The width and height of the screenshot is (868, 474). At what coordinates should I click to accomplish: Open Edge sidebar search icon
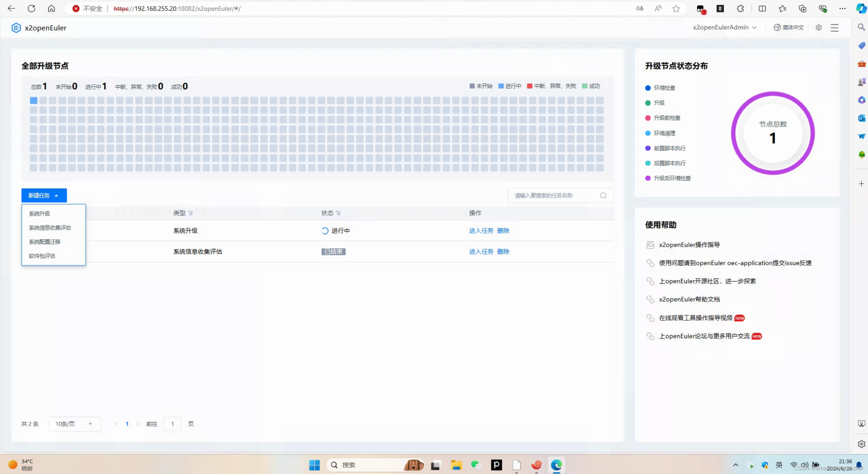861,27
